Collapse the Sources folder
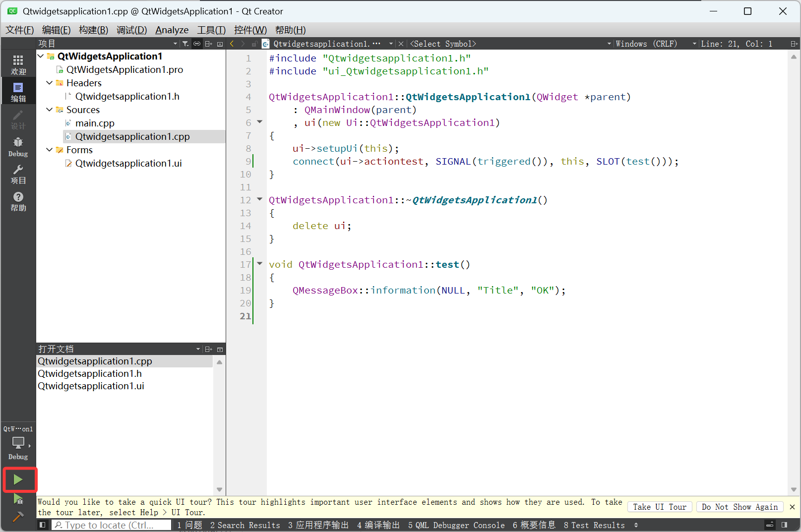 pos(50,110)
